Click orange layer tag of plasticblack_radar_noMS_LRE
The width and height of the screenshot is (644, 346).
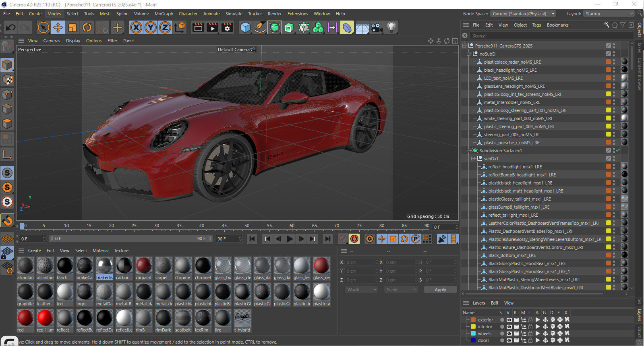coord(609,62)
